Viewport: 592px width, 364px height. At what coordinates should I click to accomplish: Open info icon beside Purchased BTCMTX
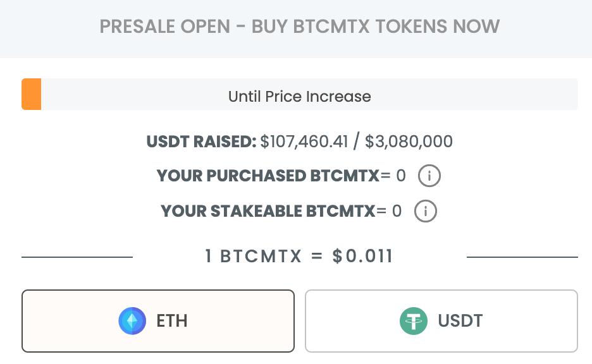click(x=429, y=176)
